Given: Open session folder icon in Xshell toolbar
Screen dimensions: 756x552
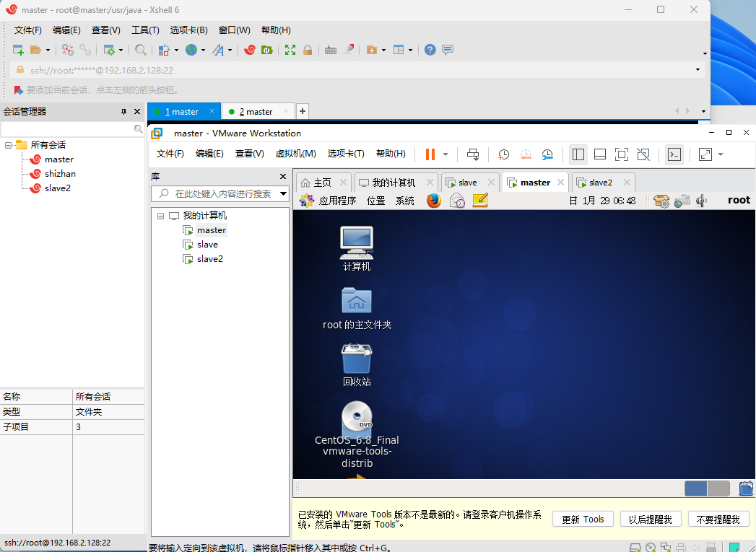Looking at the screenshot, I should pyautogui.click(x=35, y=50).
